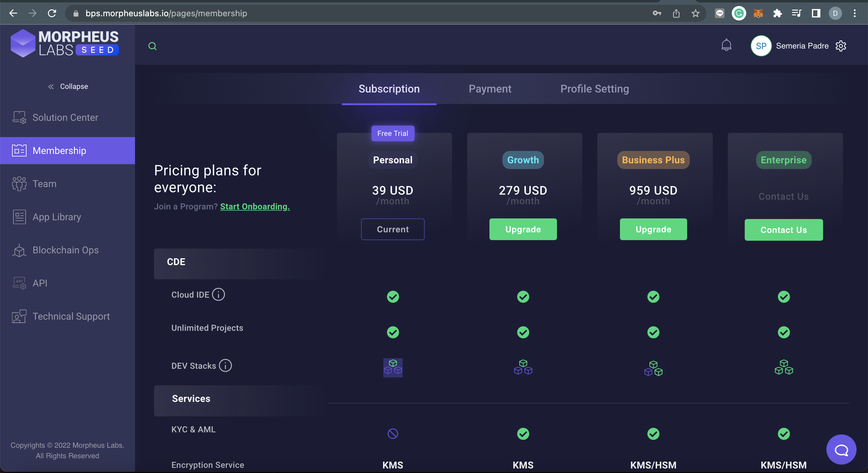Click the search magnifier icon
Screen dimensions: 868x473
[152, 46]
